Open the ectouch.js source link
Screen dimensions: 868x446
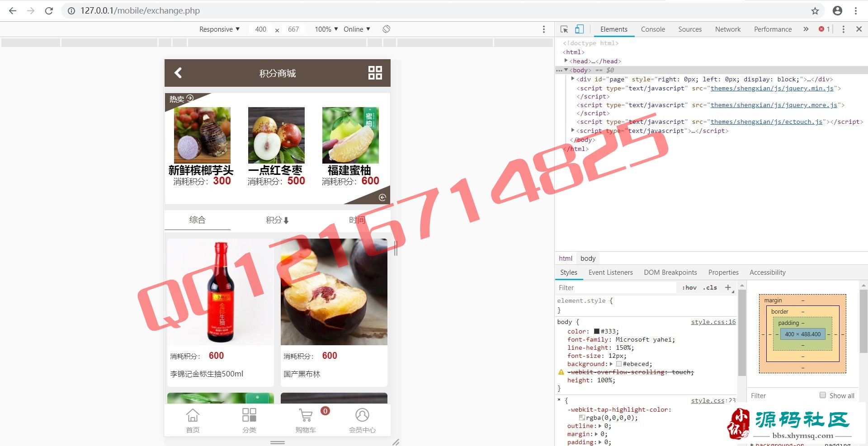766,122
